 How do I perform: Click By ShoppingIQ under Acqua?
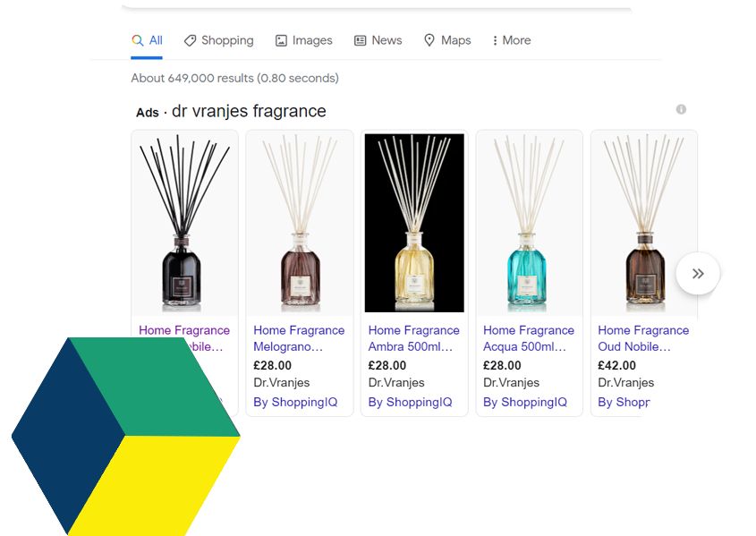click(x=525, y=402)
